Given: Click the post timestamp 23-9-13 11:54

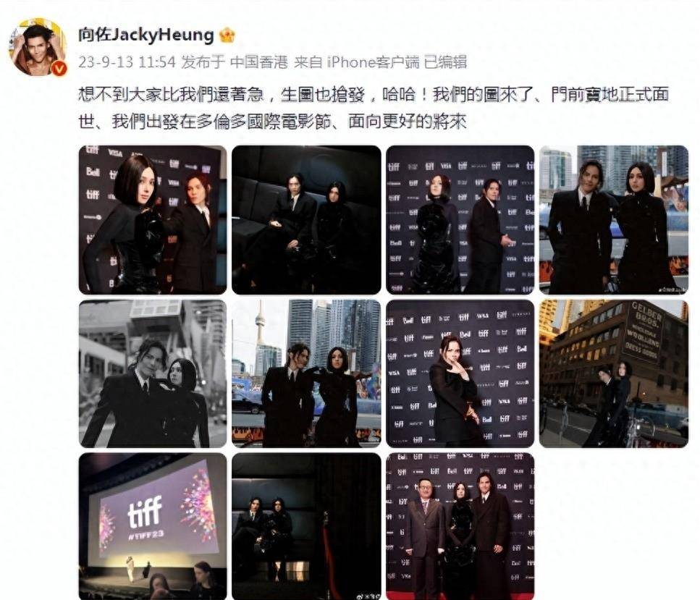Looking at the screenshot, I should point(127,62).
